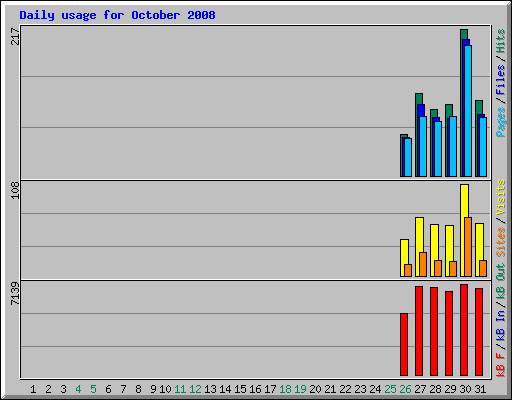Pick the orange Sites bar for day 30
Image resolution: width=512 pixels, height=400 pixels.
[x=468, y=247]
